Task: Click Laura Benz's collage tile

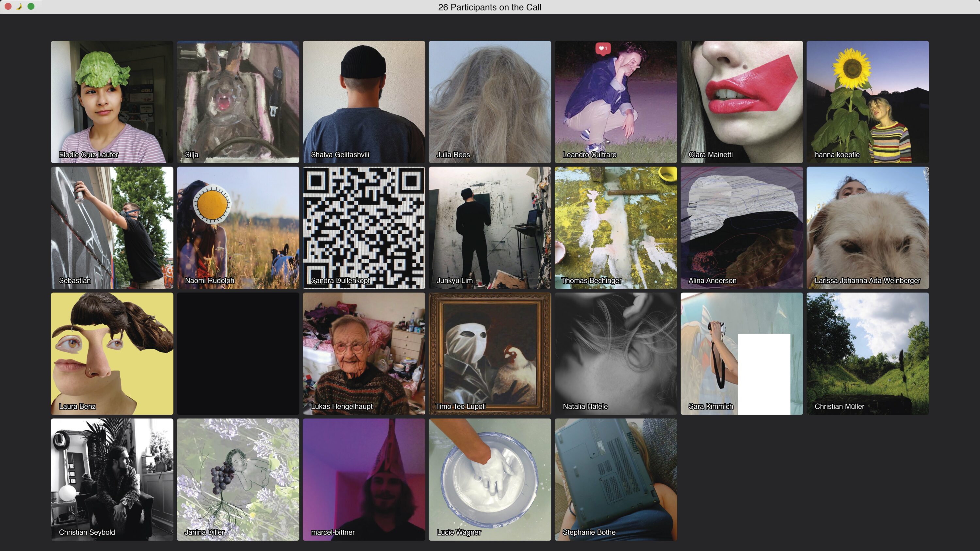Action: pos(112,354)
